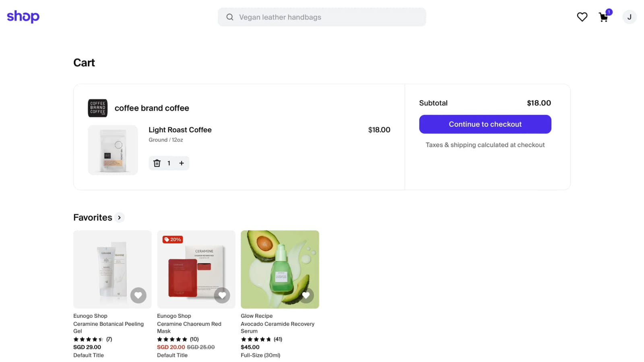Open the coffee brand coffee store logo
Viewport: 644px width, 362px height.
(x=97, y=108)
